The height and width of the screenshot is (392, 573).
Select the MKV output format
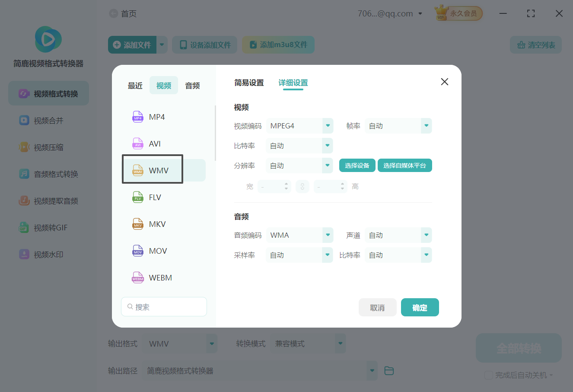tap(158, 224)
